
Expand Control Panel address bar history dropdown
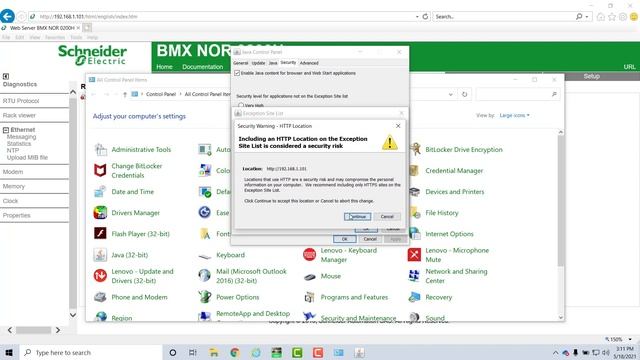451,94
